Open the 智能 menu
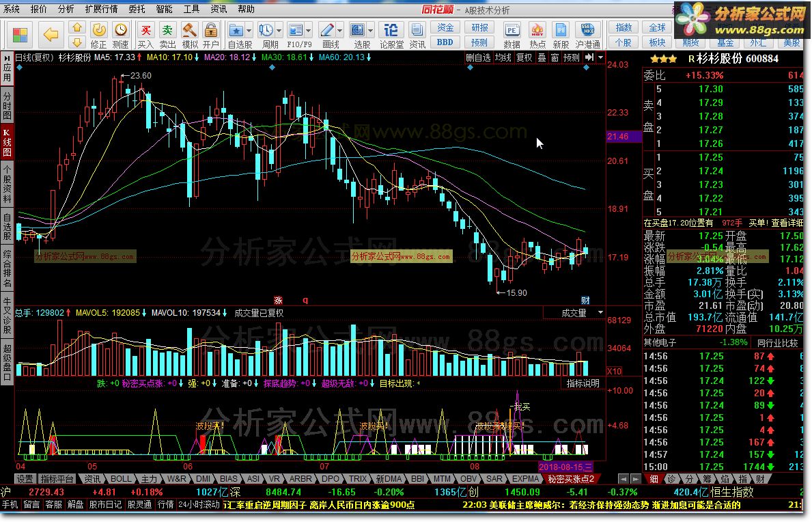812x522 pixels. [164, 9]
